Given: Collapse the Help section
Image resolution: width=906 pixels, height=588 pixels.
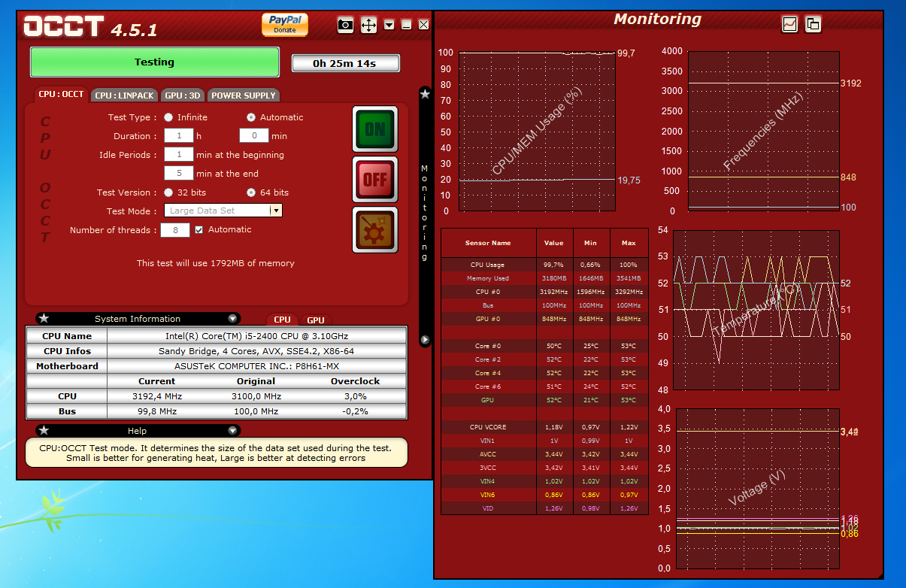Looking at the screenshot, I should tap(233, 431).
